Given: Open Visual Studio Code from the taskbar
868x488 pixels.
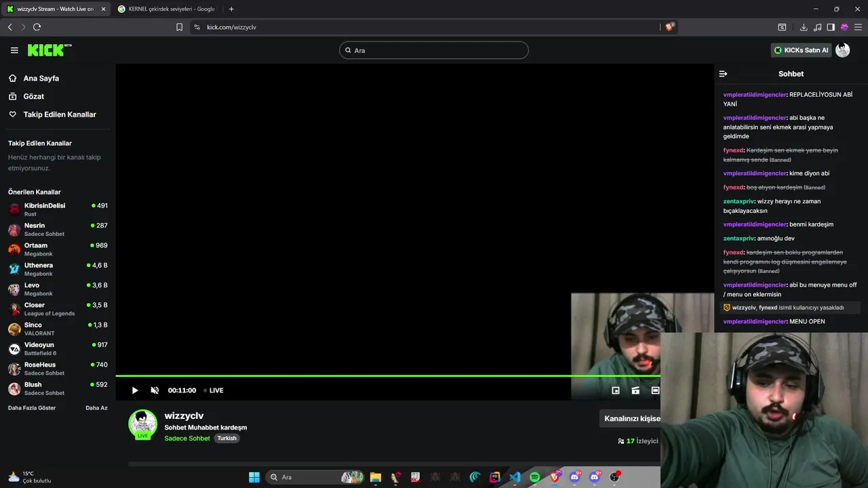Looking at the screenshot, I should pyautogui.click(x=515, y=477).
